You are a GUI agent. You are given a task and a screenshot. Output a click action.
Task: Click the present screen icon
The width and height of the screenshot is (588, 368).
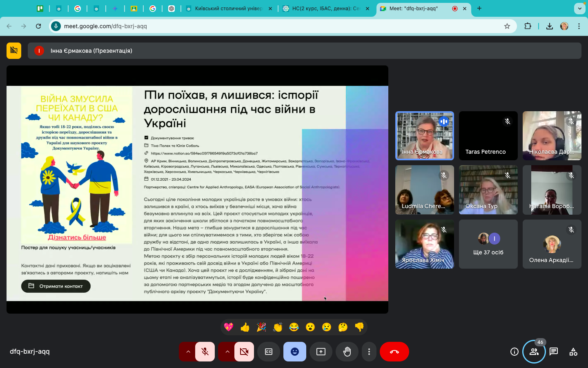321,352
